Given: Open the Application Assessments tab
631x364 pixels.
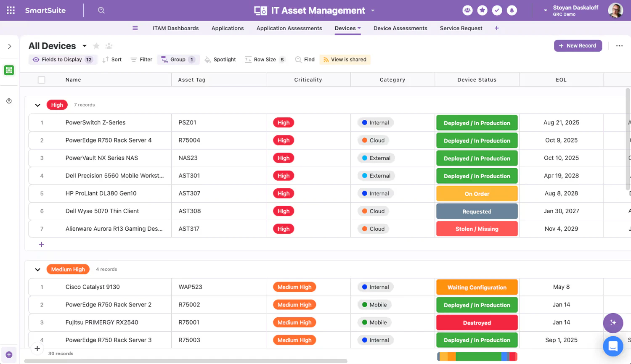Looking at the screenshot, I should click(x=289, y=28).
